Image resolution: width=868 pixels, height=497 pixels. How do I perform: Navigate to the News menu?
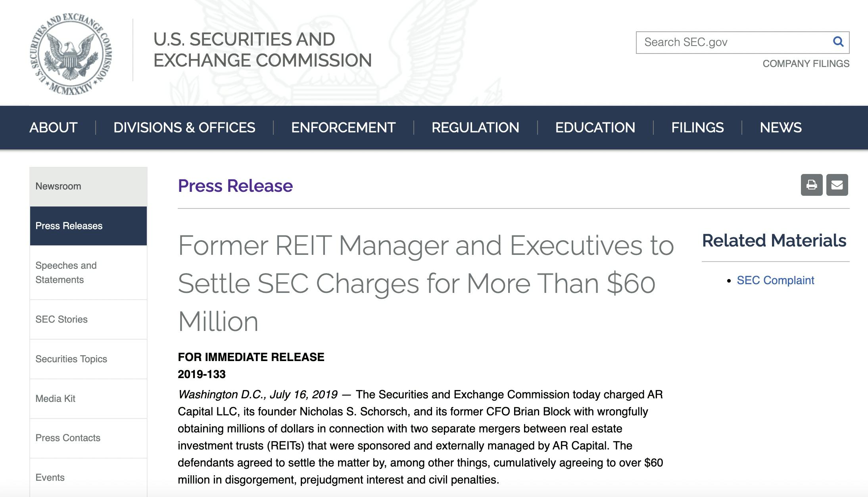tap(780, 128)
